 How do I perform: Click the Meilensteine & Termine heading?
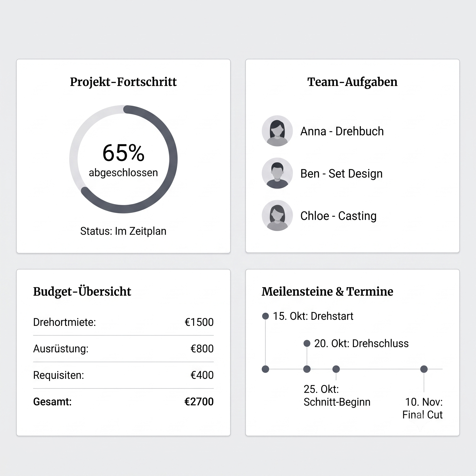coord(327,291)
